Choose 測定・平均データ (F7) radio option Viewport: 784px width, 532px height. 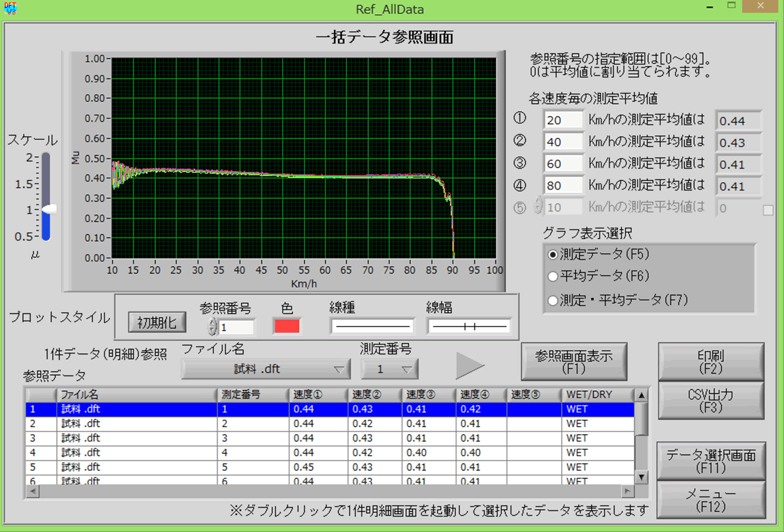(x=553, y=300)
